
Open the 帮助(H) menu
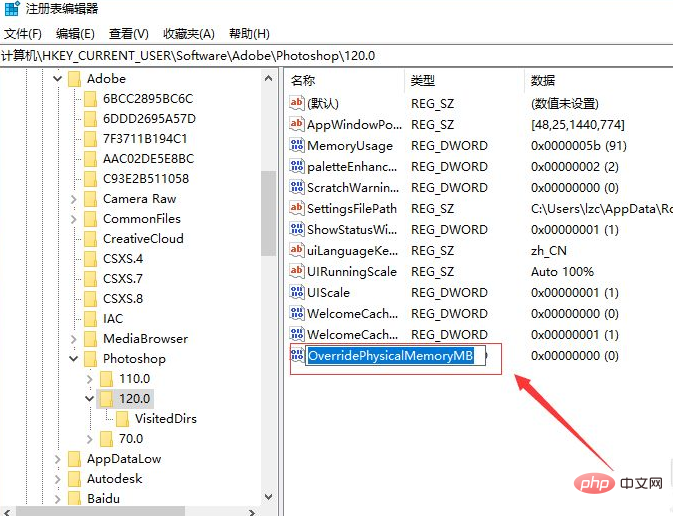point(249,33)
